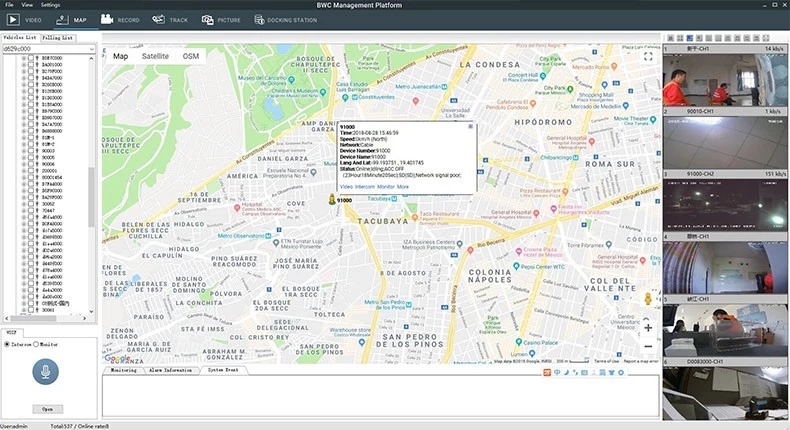Click the Video link in device popup
The height and width of the screenshot is (430, 790).
pos(346,187)
